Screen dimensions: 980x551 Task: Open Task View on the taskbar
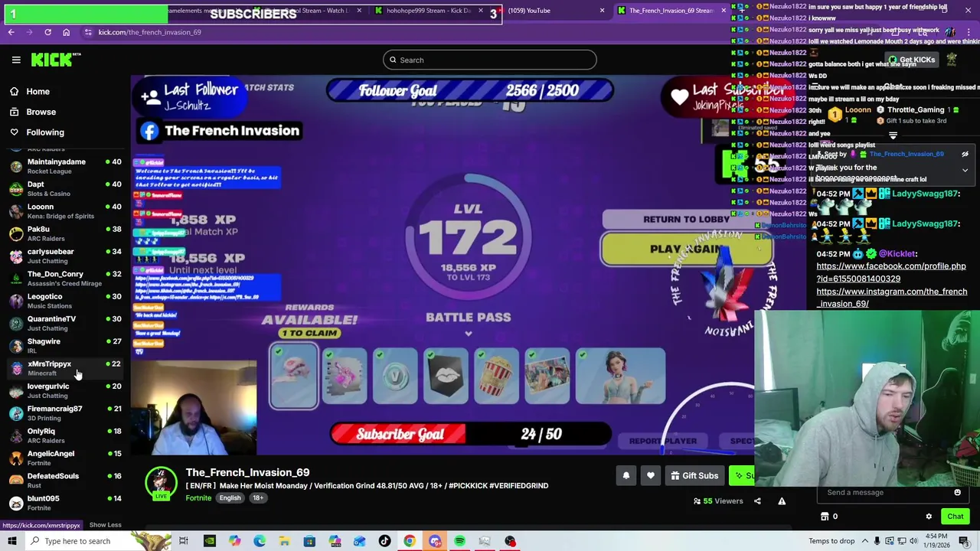click(x=184, y=541)
